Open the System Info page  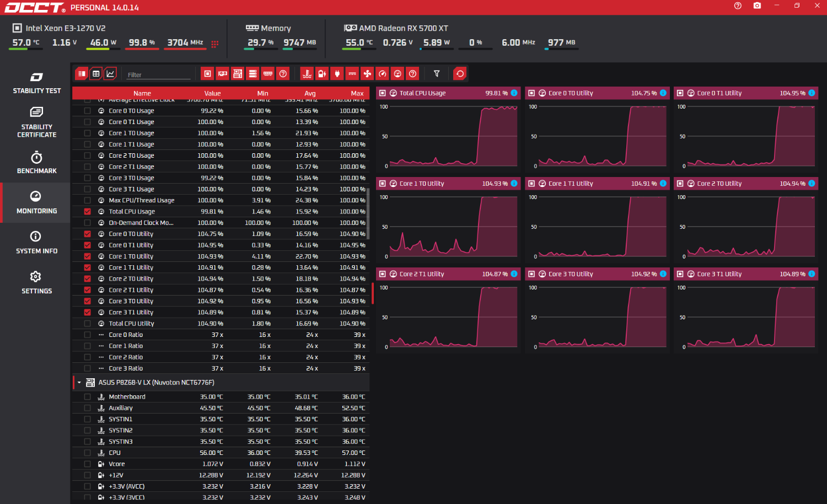(36, 243)
